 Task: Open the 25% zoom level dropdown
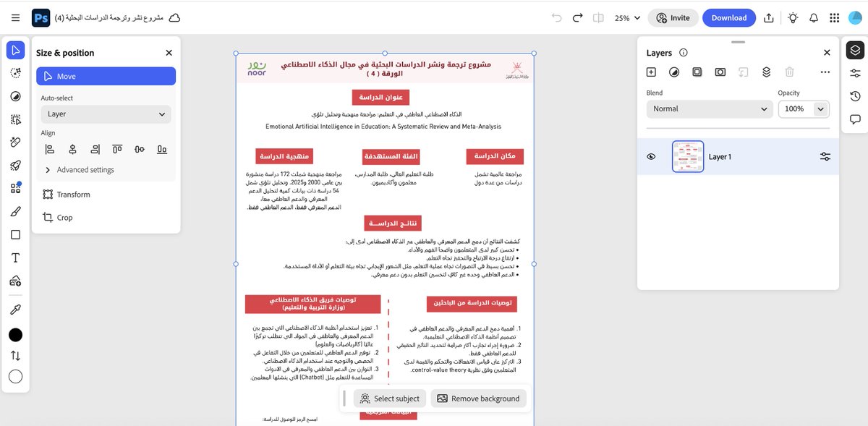[627, 17]
